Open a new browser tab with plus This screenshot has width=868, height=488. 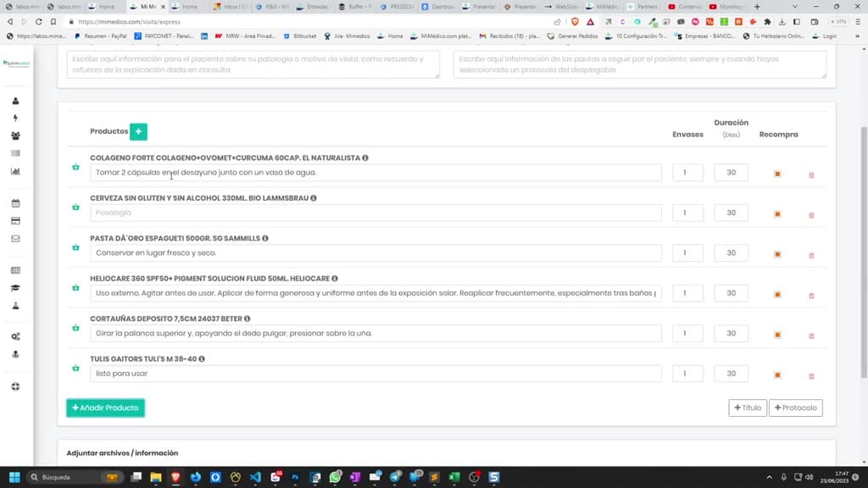pos(757,7)
